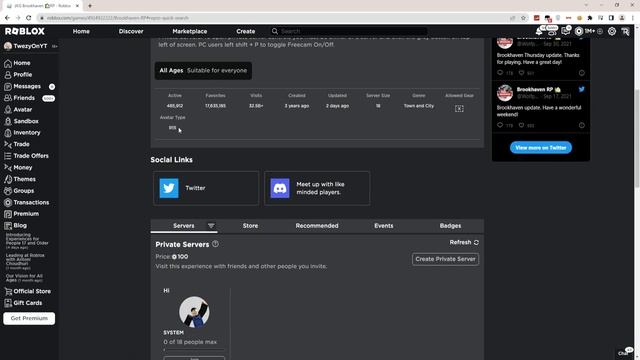This screenshot has width=640, height=360.
Task: Click TwezyOnYT username in sidebar
Action: point(30,46)
